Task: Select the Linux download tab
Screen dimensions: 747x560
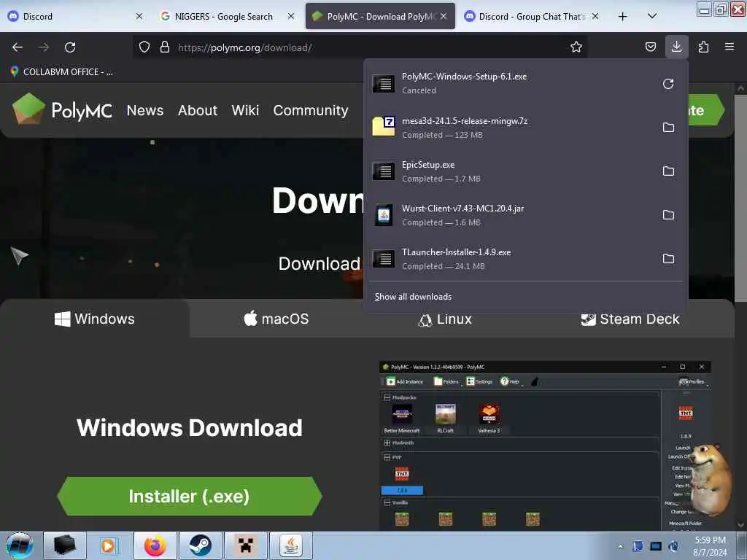Action: [x=445, y=319]
